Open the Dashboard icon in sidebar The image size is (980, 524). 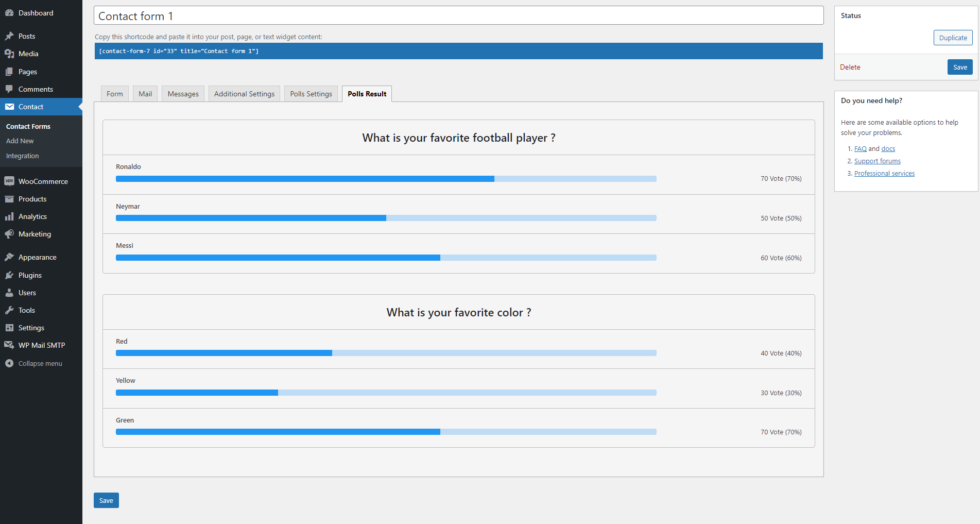pyautogui.click(x=9, y=13)
